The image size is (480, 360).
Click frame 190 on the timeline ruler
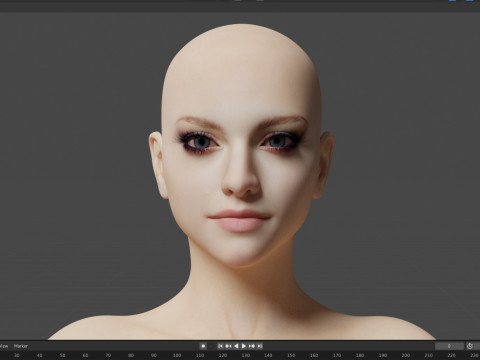click(383, 356)
